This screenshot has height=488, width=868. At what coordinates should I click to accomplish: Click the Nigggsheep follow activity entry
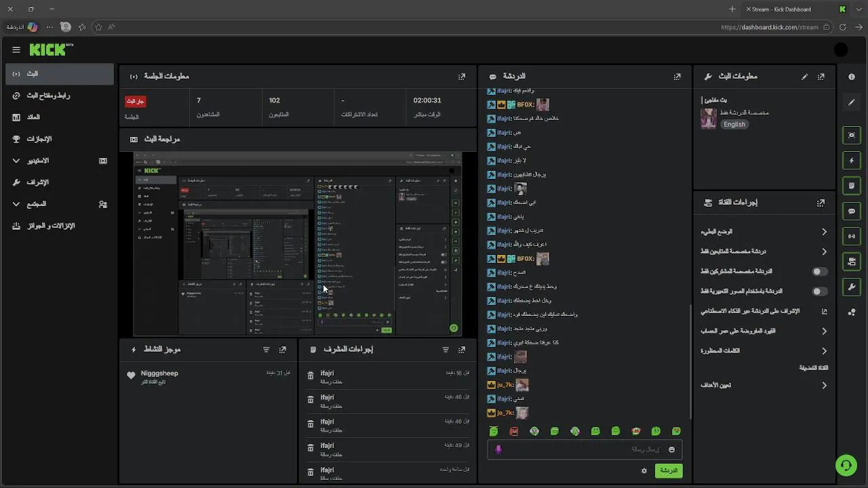point(209,378)
